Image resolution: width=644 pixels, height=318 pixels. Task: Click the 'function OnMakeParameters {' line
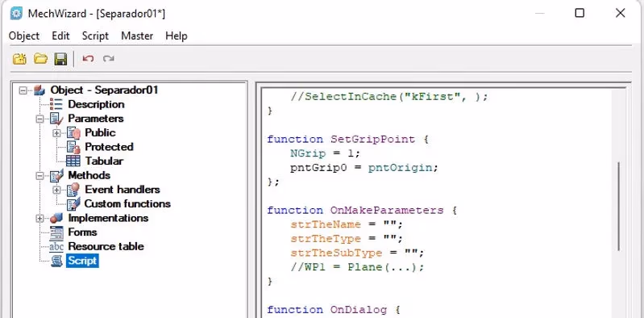[362, 210]
